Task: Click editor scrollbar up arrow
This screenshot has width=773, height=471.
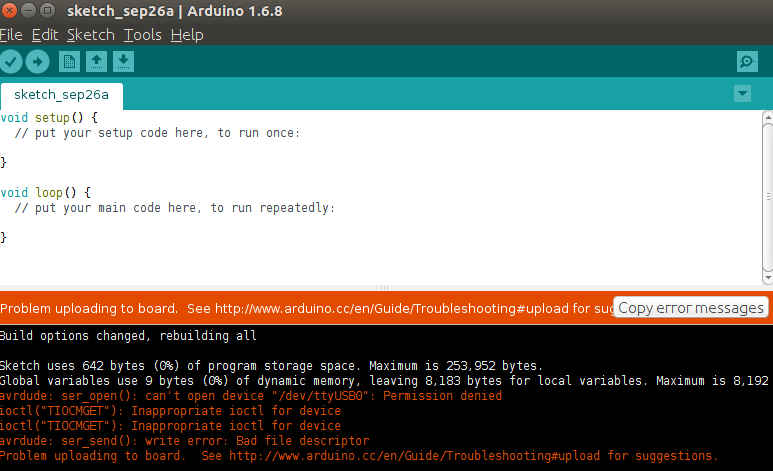Action: tap(768, 117)
